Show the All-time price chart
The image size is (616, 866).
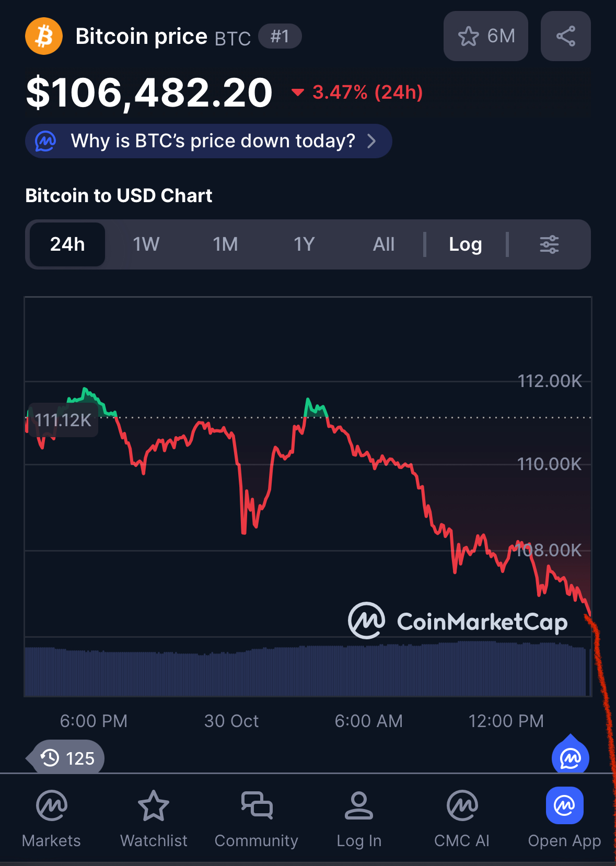(383, 244)
